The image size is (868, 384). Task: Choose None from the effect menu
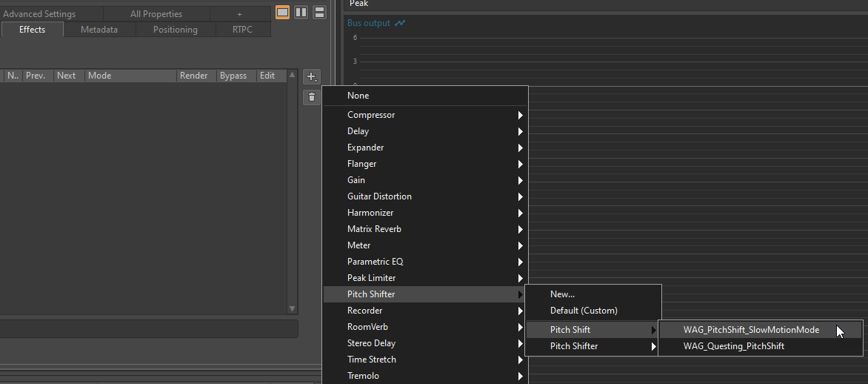pyautogui.click(x=358, y=96)
